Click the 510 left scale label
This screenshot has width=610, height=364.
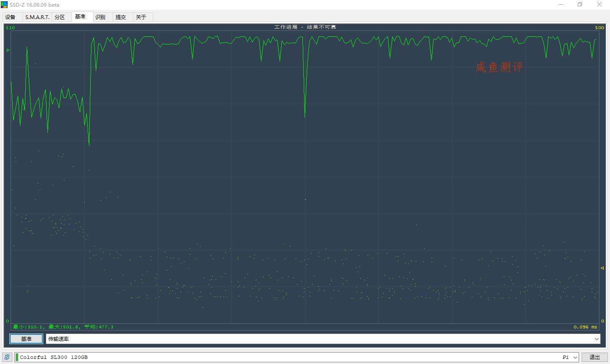(x=10, y=28)
